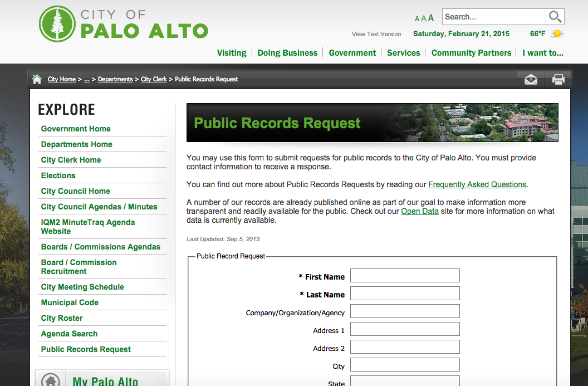Click the Last Updated: Sep 5, 2013 text
The height and width of the screenshot is (386, 588).
[223, 239]
